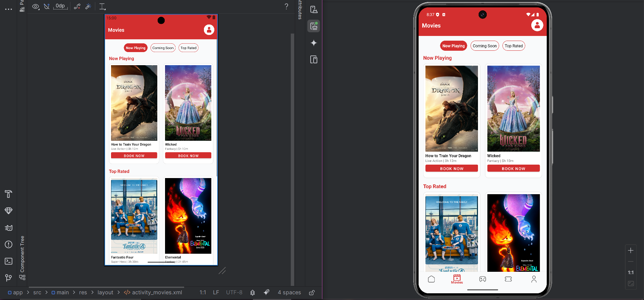Tap the person icon in emulator bottom navigation
The image size is (644, 300).
534,279
